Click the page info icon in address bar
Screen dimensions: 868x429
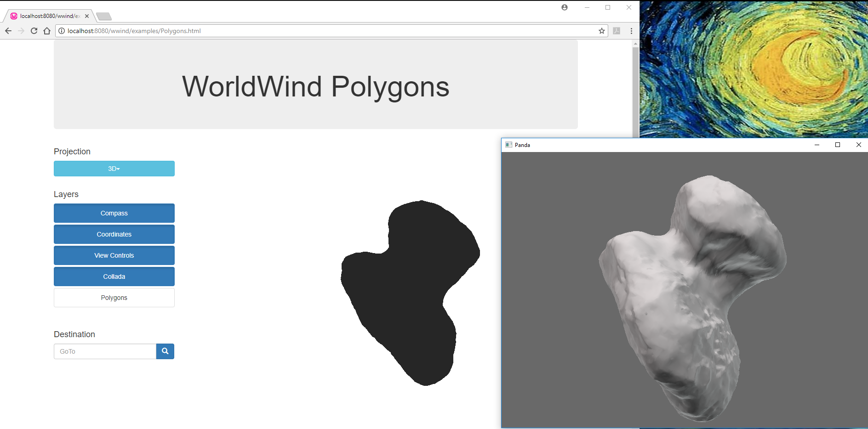pyautogui.click(x=61, y=31)
